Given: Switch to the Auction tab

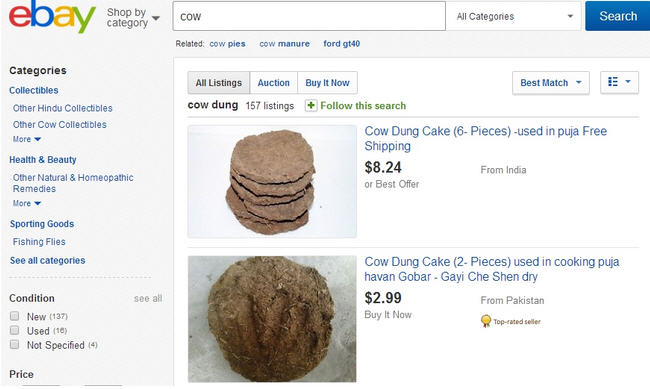Looking at the screenshot, I should (274, 83).
